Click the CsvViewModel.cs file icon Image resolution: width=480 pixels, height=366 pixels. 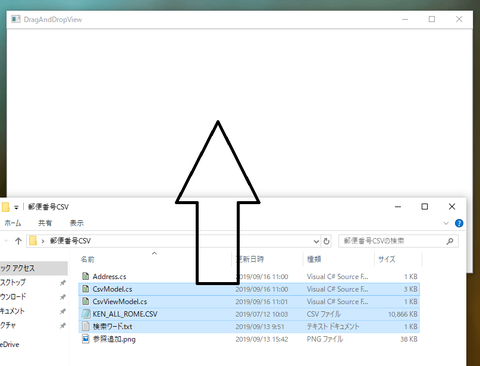click(86, 301)
